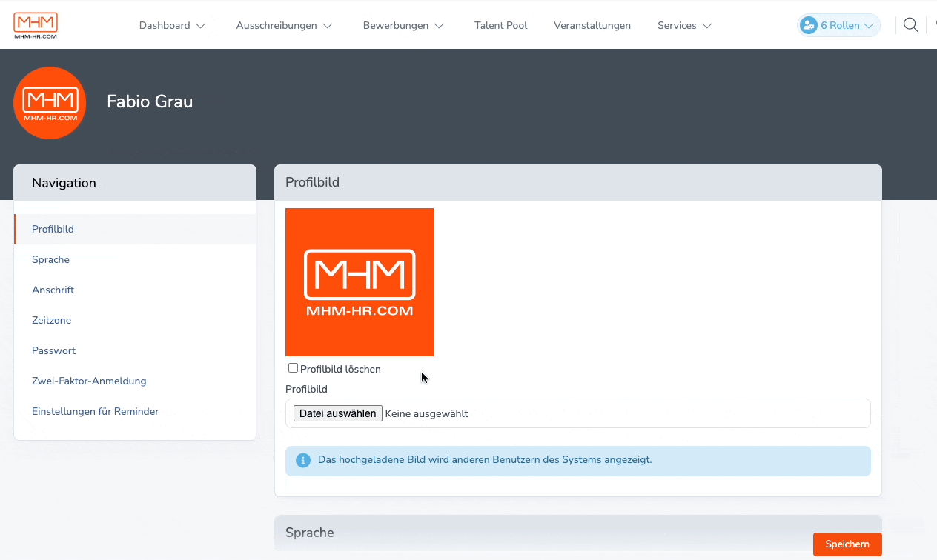This screenshot has width=937, height=560.
Task: Click the 'Das hochgeladene Bild' info text
Action: pyautogui.click(x=485, y=460)
